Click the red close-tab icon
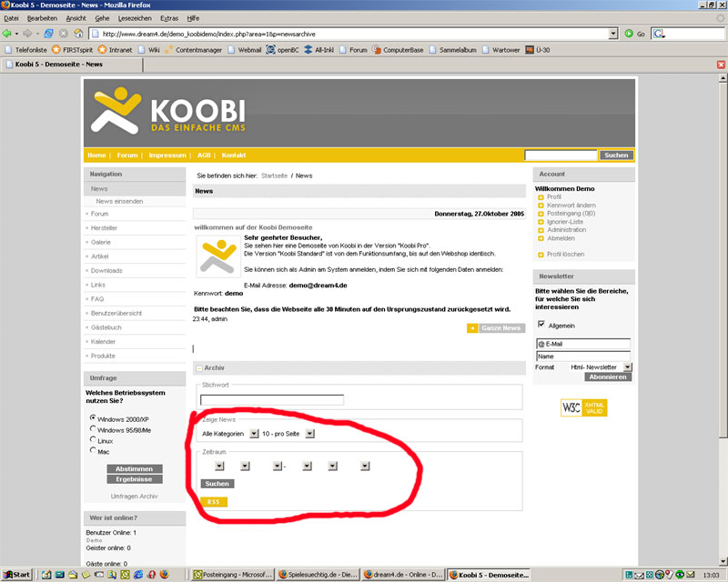 click(721, 65)
